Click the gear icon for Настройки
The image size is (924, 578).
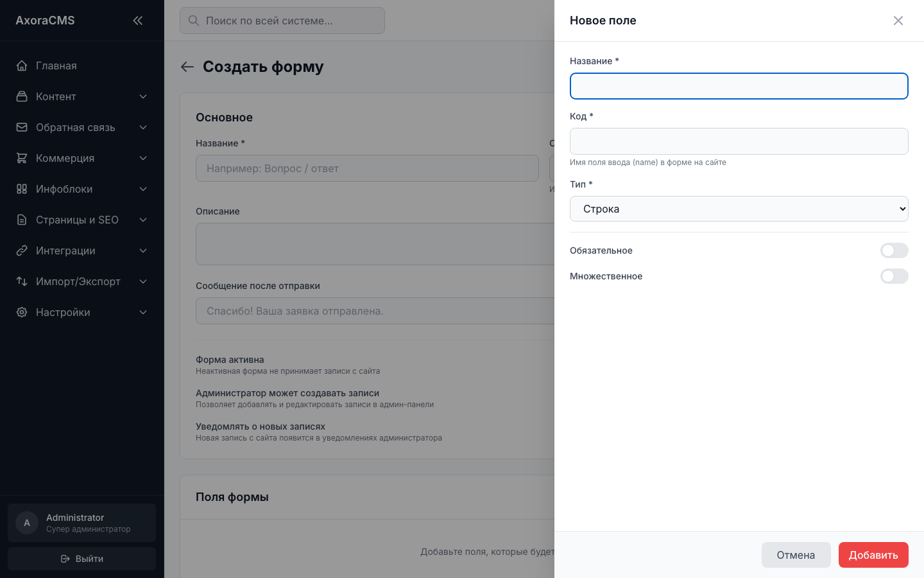(22, 312)
